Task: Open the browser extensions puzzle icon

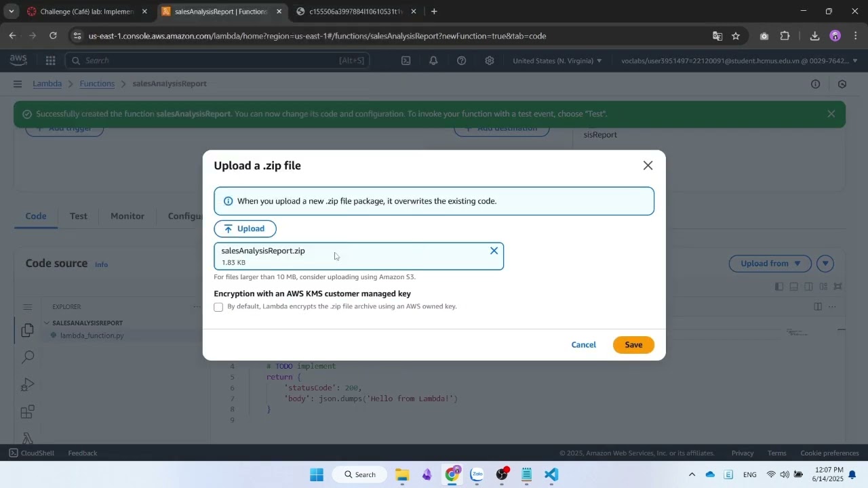Action: pyautogui.click(x=785, y=36)
